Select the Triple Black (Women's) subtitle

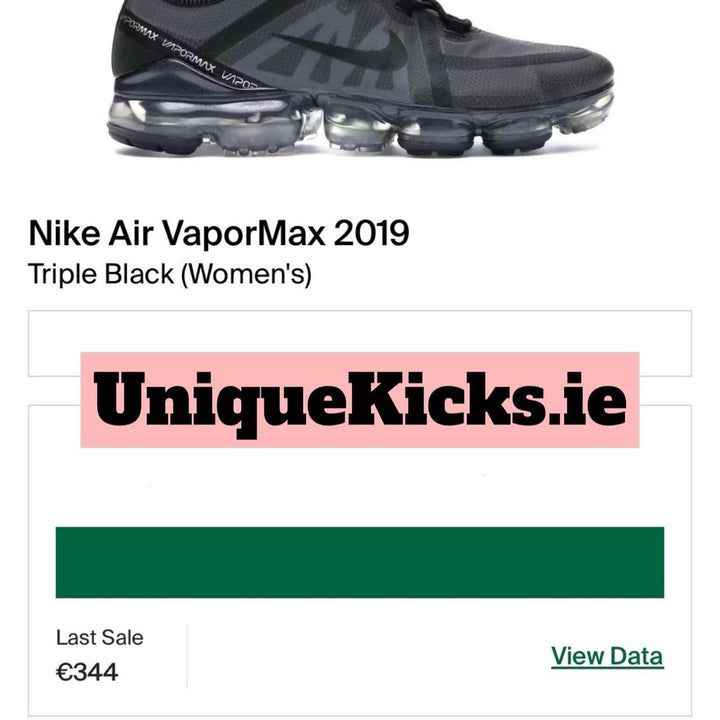tap(169, 275)
